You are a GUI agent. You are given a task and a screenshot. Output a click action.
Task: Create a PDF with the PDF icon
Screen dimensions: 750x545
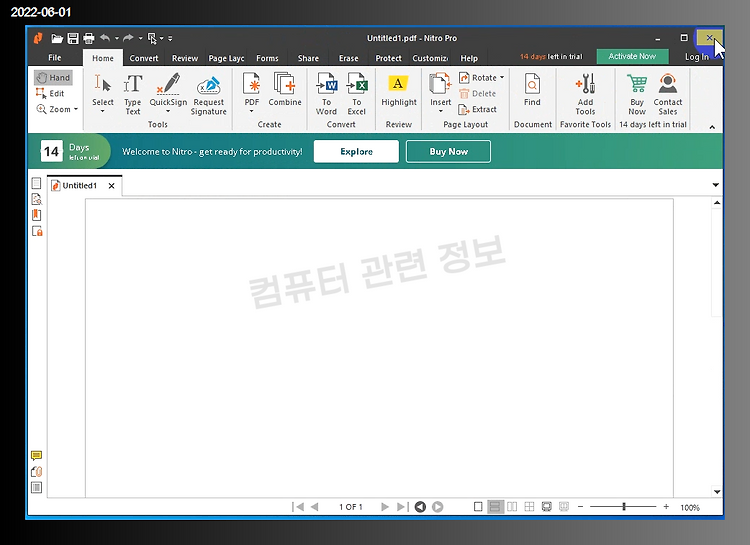point(252,93)
